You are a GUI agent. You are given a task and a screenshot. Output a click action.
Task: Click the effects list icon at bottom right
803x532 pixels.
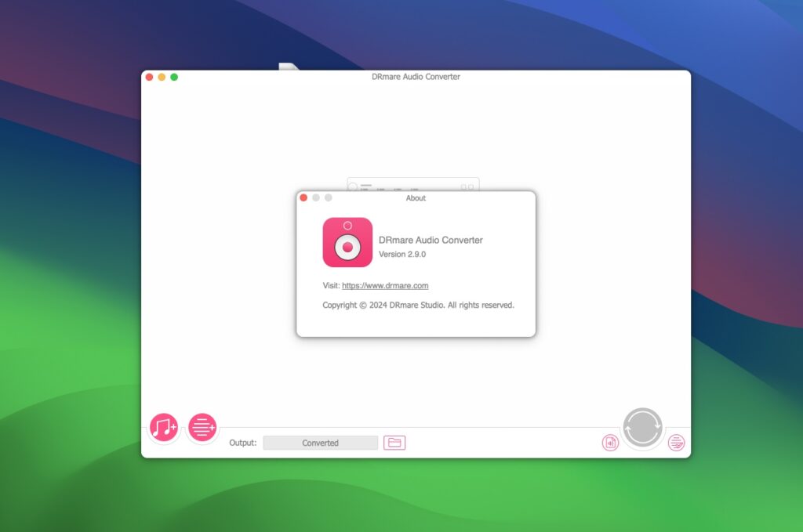(x=675, y=442)
